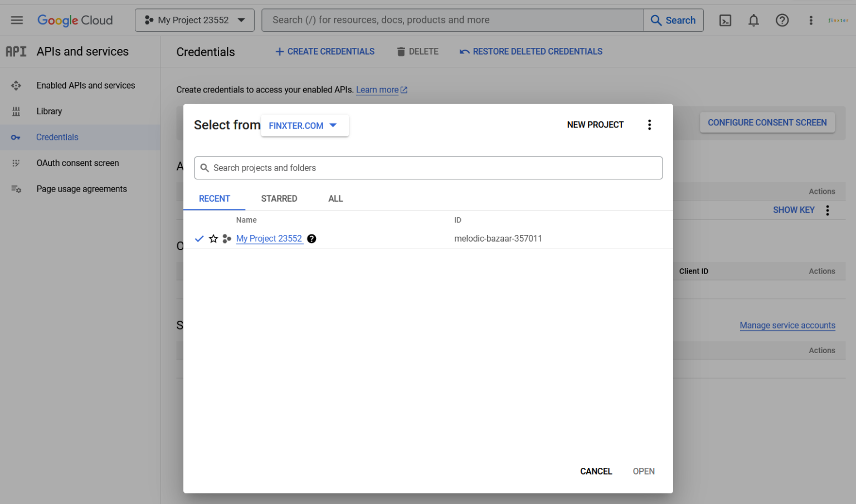Switch to the ALL tab

(335, 198)
